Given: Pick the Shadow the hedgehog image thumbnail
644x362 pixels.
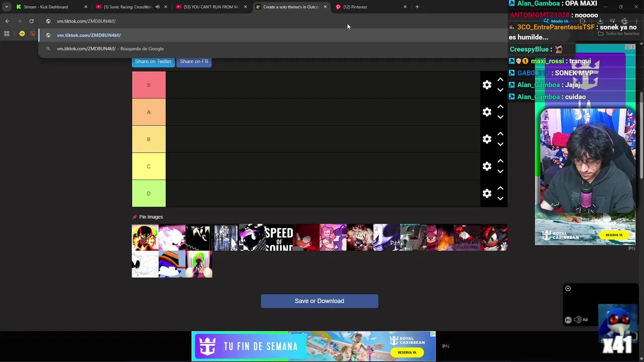Looking at the screenshot, I should 494,237.
